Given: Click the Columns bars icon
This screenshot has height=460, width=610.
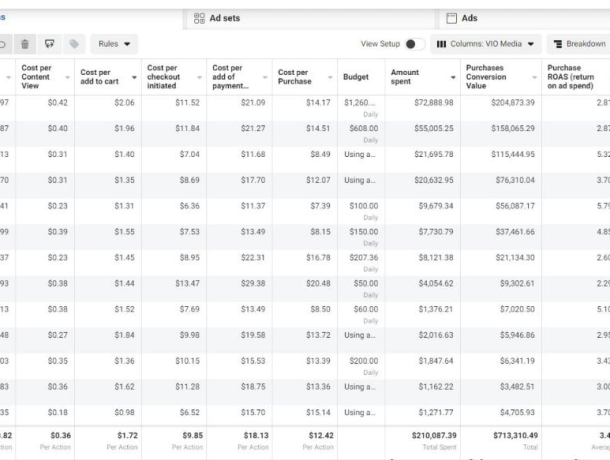Looking at the screenshot, I should [x=441, y=44].
